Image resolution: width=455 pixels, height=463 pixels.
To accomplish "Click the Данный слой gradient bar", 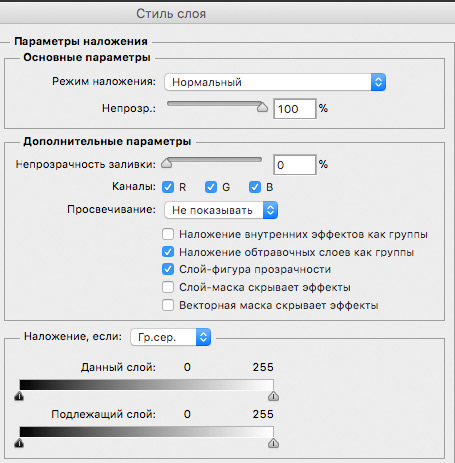I will pyautogui.click(x=147, y=384).
